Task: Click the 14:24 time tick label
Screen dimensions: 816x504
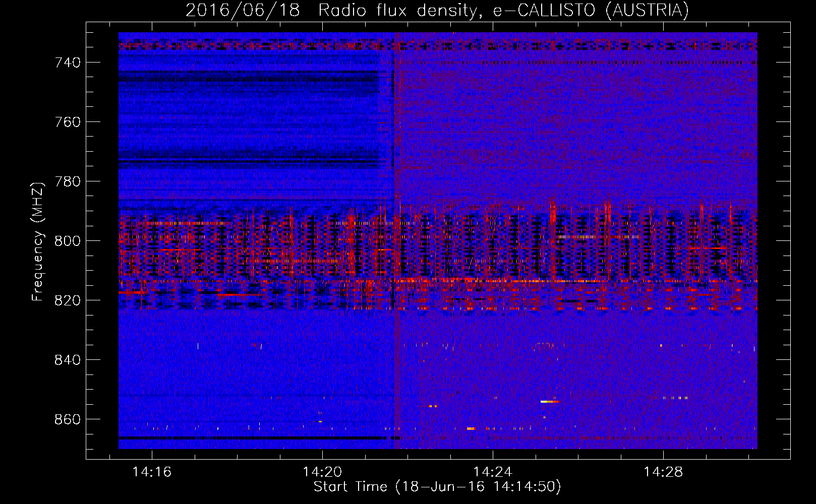Action: tap(493, 472)
